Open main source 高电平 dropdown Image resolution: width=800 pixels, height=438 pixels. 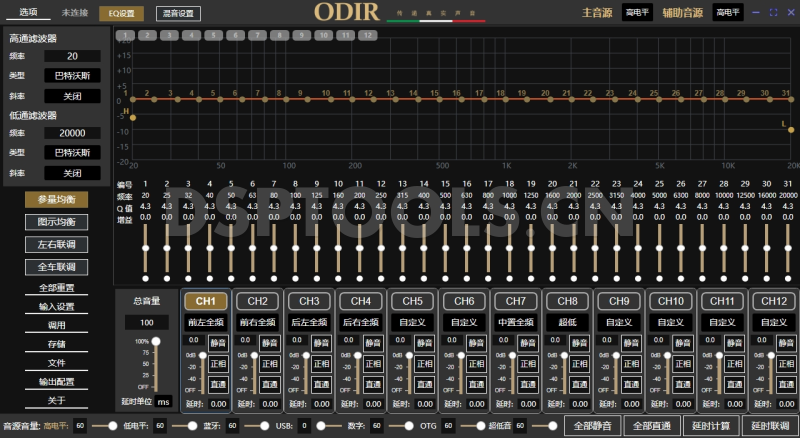(x=637, y=13)
